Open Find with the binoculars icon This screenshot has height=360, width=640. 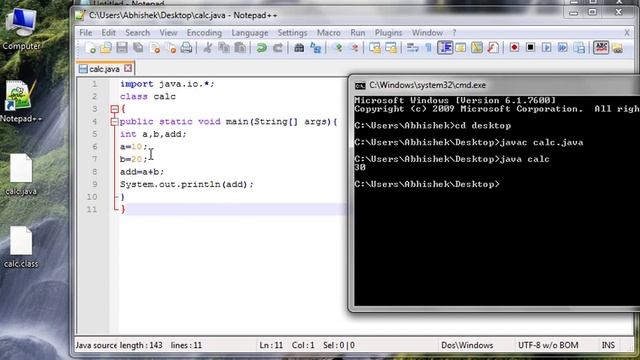pos(299,48)
